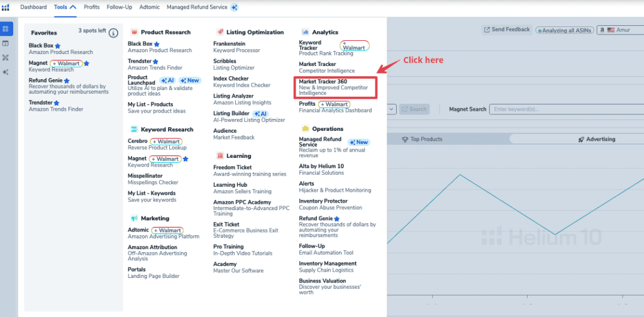644x317 pixels.
Task: Click the Send Feedback button
Action: point(507,30)
